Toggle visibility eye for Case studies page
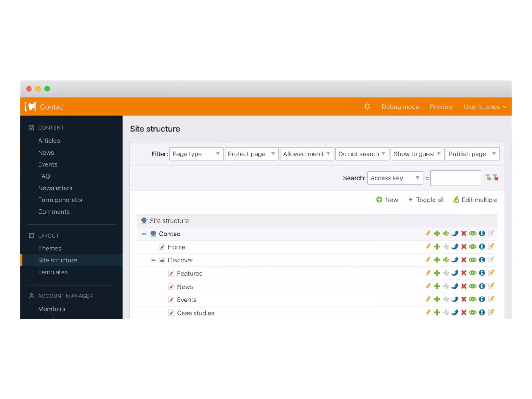This screenshot has width=532, height=399. pyautogui.click(x=473, y=313)
